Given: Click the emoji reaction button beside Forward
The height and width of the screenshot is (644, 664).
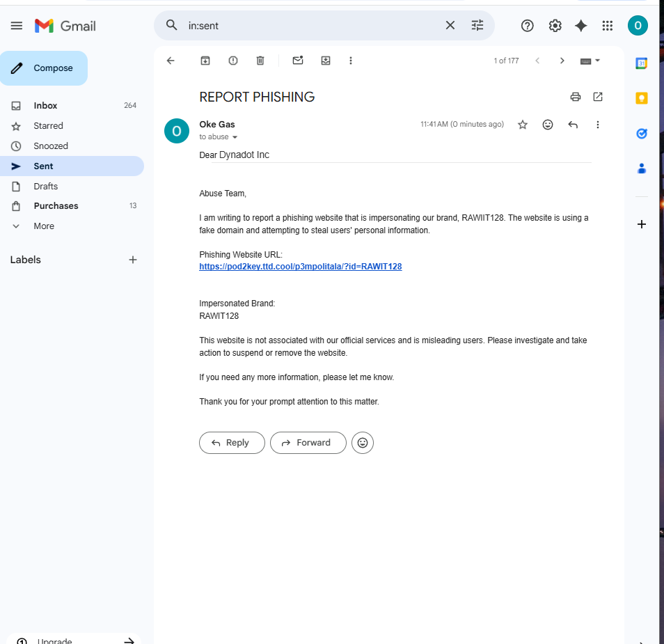Looking at the screenshot, I should [x=363, y=443].
